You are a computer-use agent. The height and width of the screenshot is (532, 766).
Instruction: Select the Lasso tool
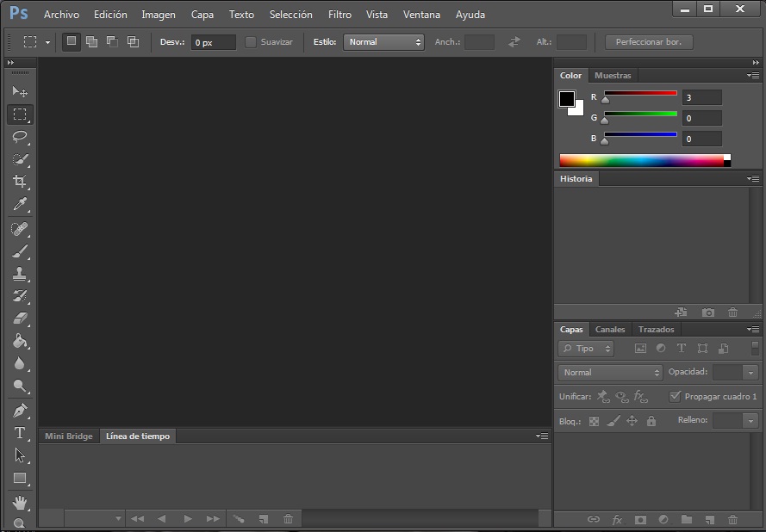click(20, 137)
